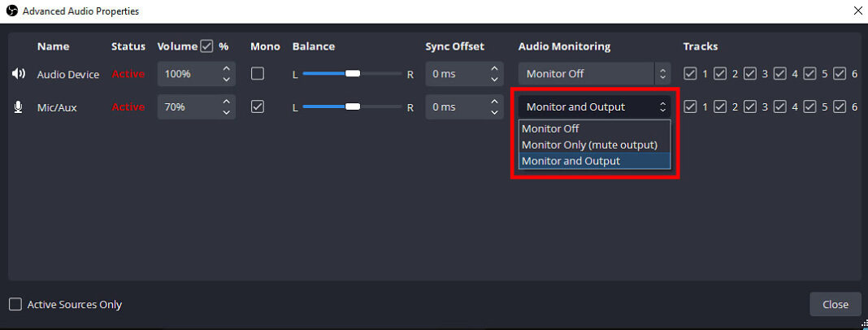The width and height of the screenshot is (868, 330).
Task: Click the OBS logo in the title bar
Action: 11,11
